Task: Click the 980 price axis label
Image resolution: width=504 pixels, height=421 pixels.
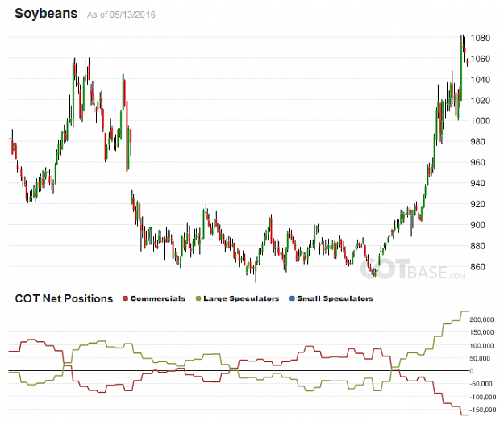Action: 478,141
